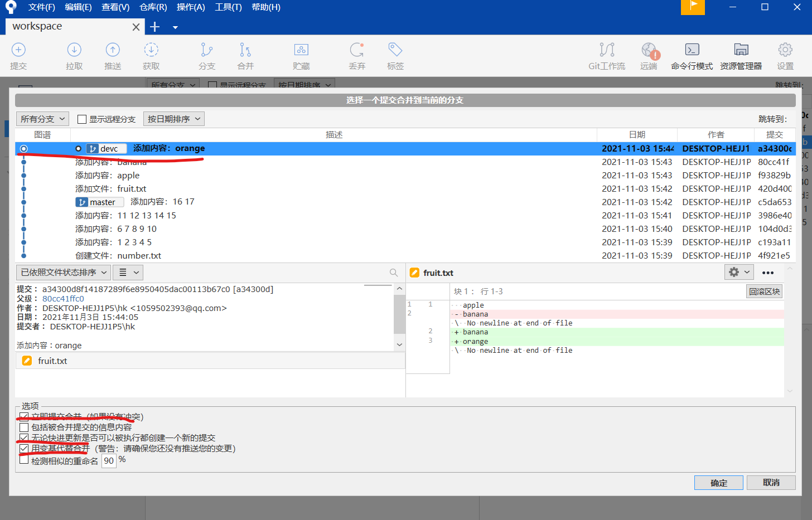Viewport: 812px width, 520px height.
Task: Select the commit 添加内容: 6 7 8 9 10
Action: pos(405,229)
